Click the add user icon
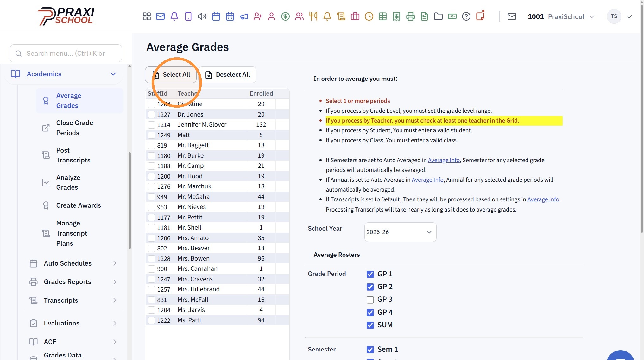 [x=258, y=16]
